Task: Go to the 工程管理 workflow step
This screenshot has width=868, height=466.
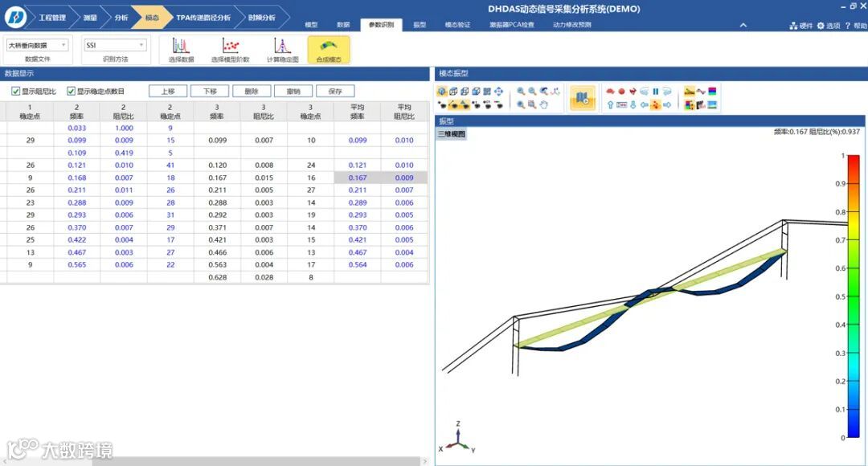Action: [52, 18]
